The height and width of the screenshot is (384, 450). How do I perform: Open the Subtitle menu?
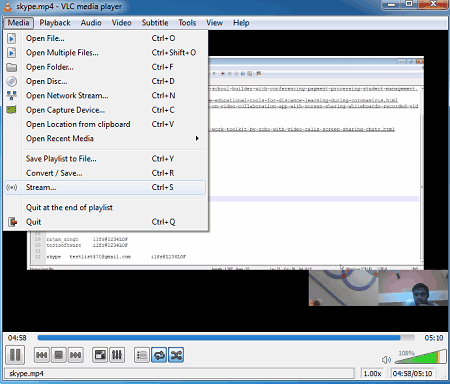(x=155, y=23)
